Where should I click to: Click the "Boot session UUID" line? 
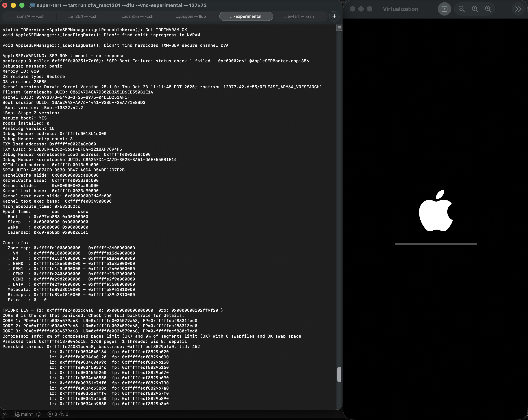tap(74, 102)
